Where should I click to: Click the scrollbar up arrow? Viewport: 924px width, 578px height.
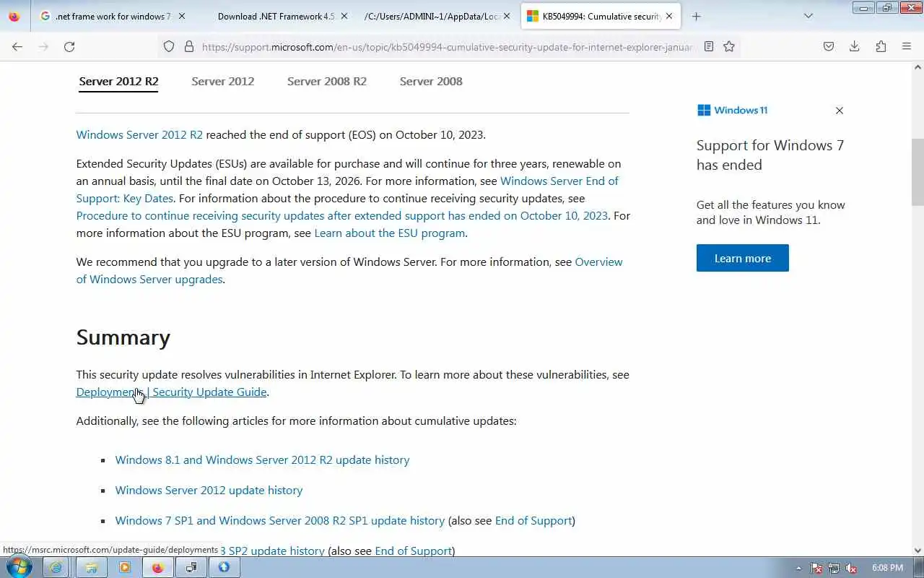click(x=918, y=68)
